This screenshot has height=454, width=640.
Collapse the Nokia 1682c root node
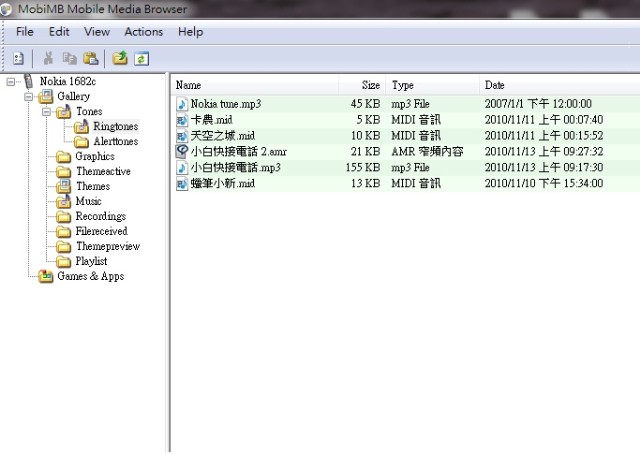click(x=10, y=82)
